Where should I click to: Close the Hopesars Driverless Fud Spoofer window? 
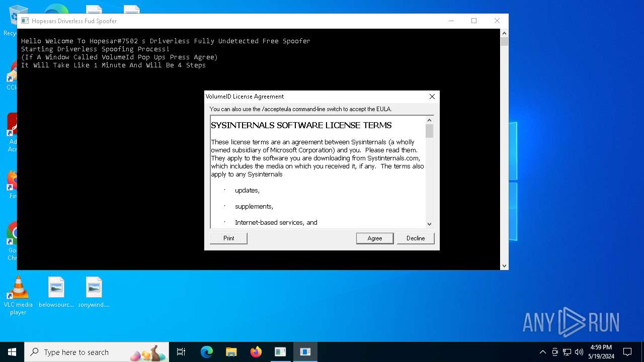497,21
